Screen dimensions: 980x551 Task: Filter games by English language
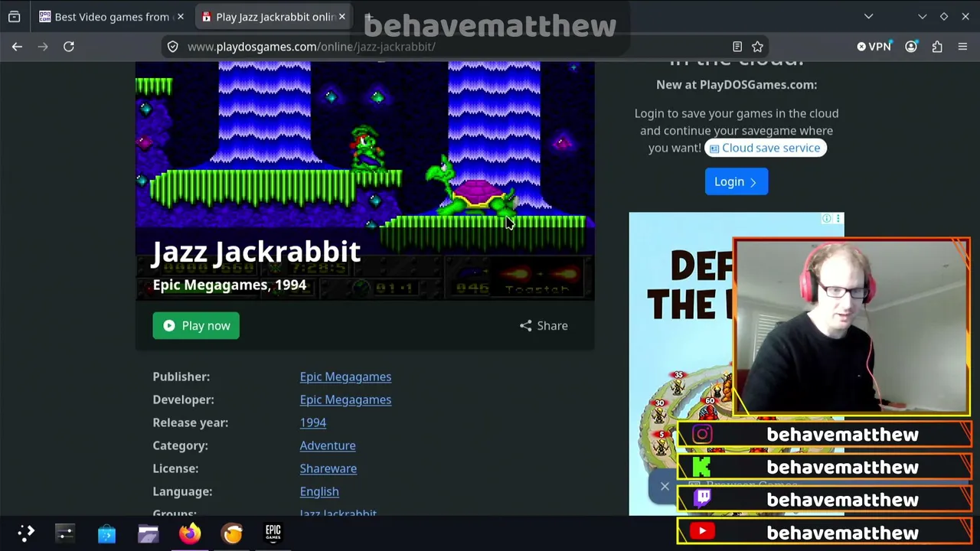click(319, 491)
